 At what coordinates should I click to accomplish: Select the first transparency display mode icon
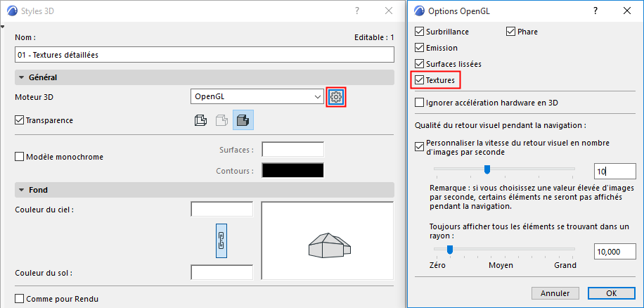200,120
